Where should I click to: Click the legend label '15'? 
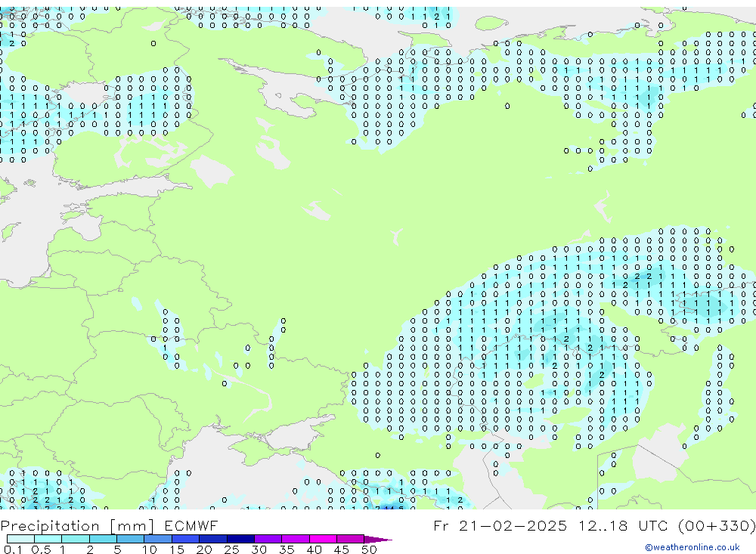point(177,549)
